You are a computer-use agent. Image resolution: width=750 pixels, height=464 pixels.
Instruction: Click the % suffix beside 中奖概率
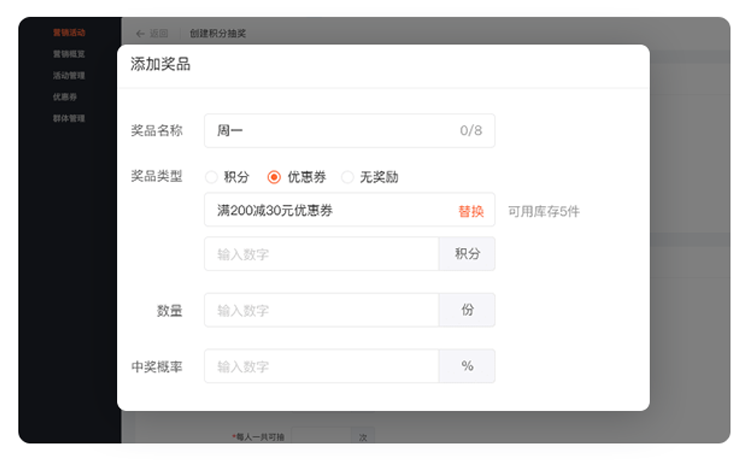point(467,366)
